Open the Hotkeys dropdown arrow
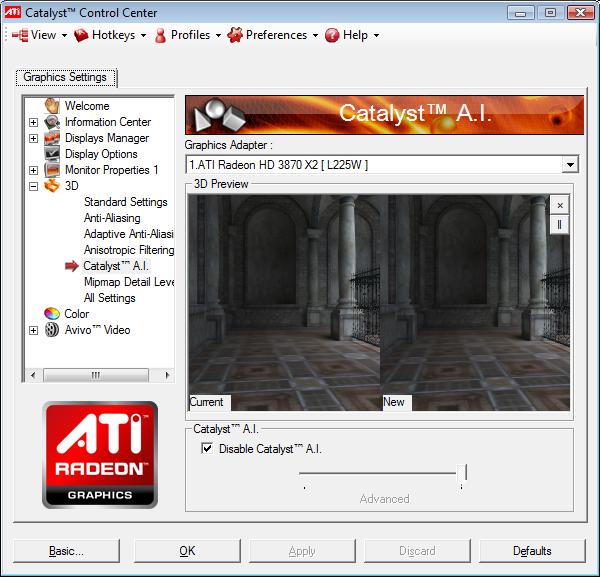This screenshot has height=577, width=600. [143, 36]
